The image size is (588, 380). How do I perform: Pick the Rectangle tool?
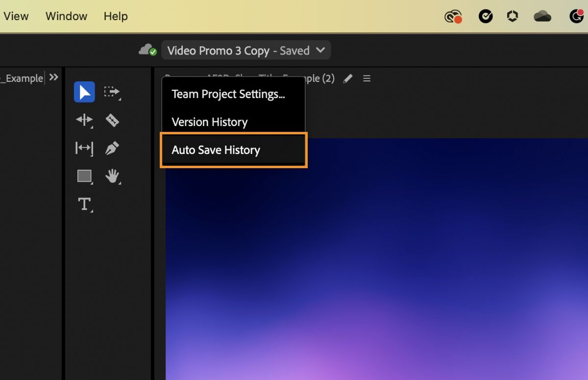point(84,177)
